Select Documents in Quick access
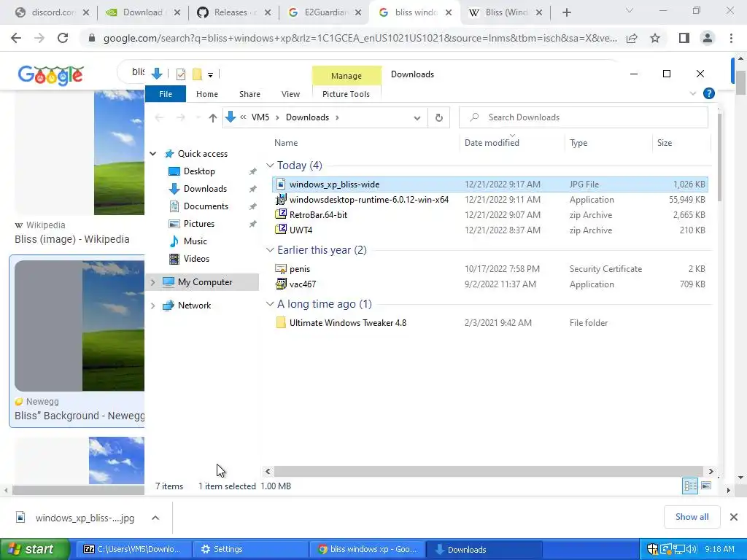Viewport: 747px width, 560px height. coord(206,206)
